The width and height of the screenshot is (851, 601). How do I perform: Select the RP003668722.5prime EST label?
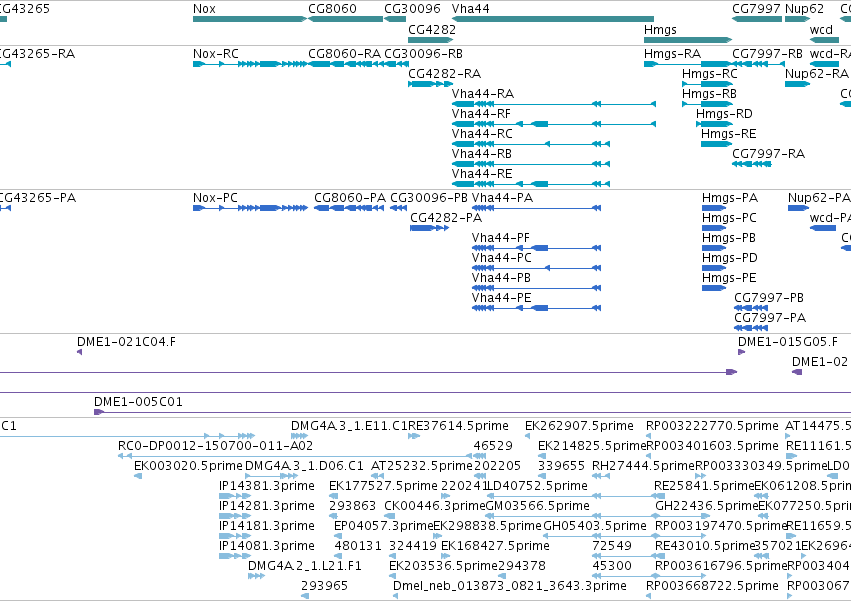(712, 586)
